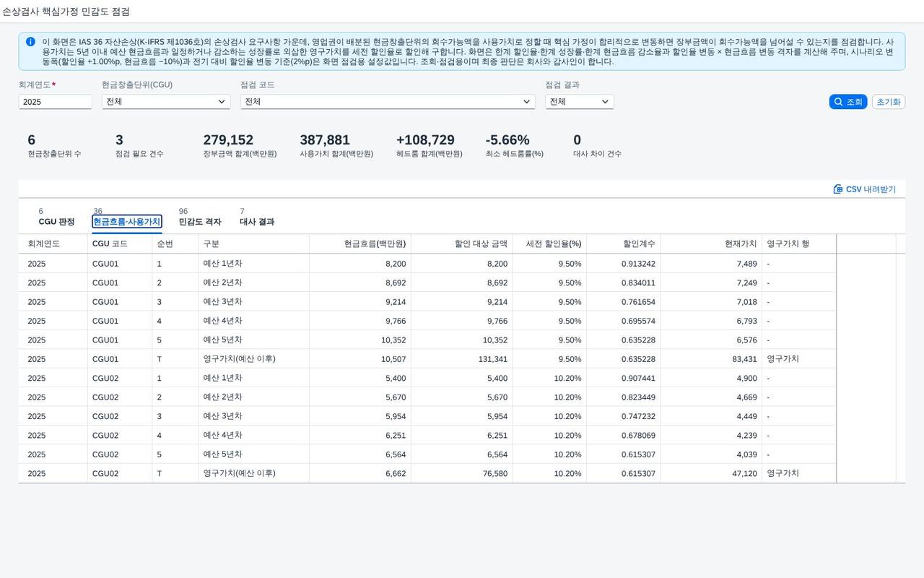Click the 점검 필요 건수 summary tile

tap(139, 145)
